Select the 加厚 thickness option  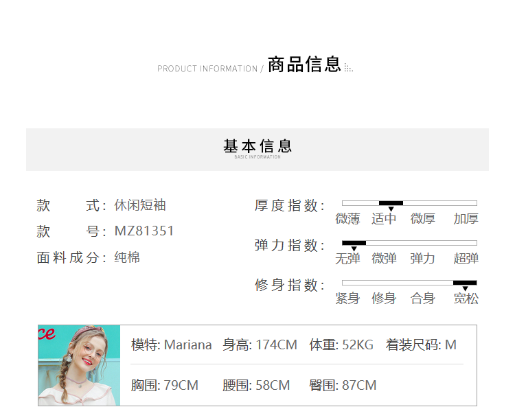pyautogui.click(x=466, y=219)
